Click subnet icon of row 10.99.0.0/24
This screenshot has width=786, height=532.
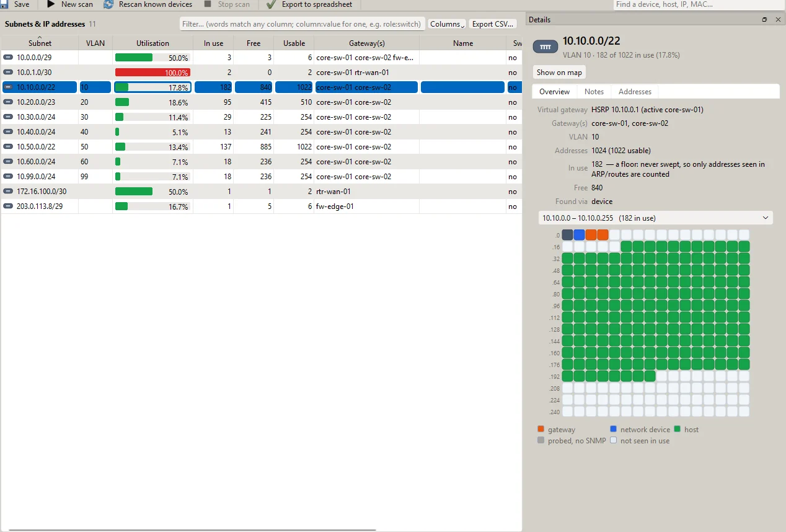(8, 177)
